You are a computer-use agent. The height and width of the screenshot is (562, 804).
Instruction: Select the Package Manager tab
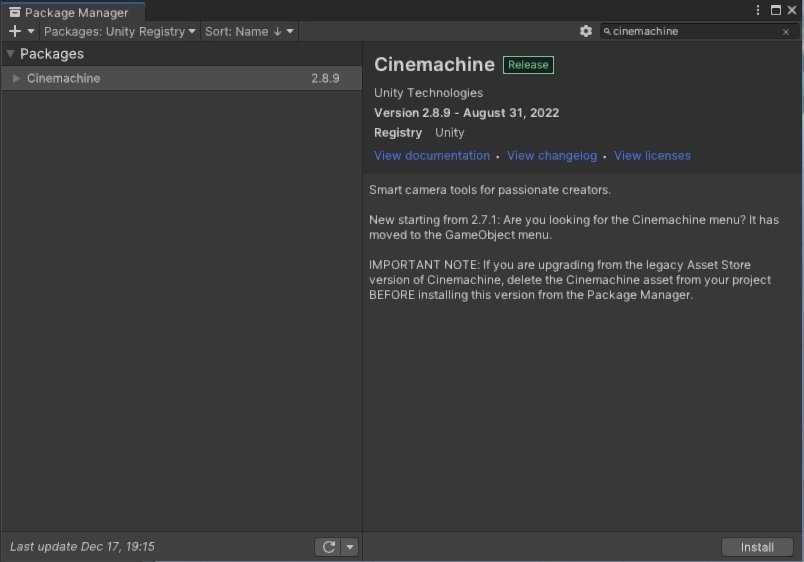coord(73,12)
